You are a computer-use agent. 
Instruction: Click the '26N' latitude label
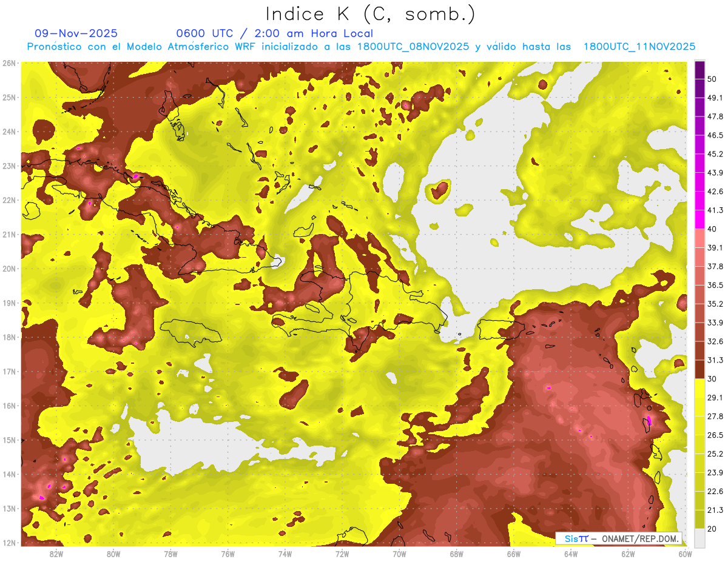click(x=9, y=63)
